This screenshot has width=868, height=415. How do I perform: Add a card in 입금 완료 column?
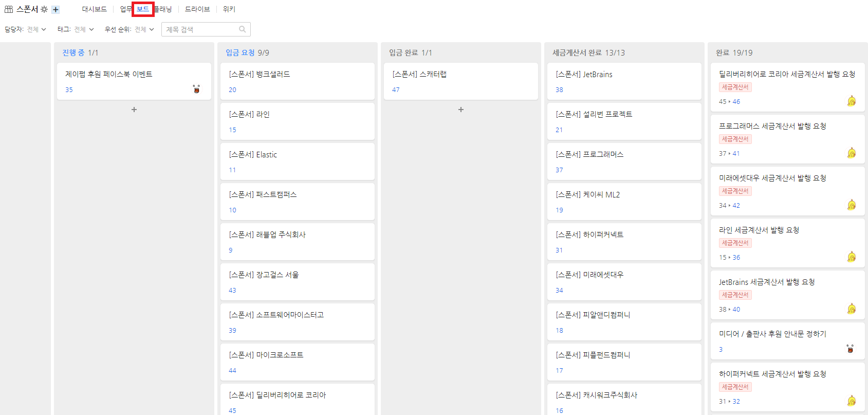click(461, 110)
